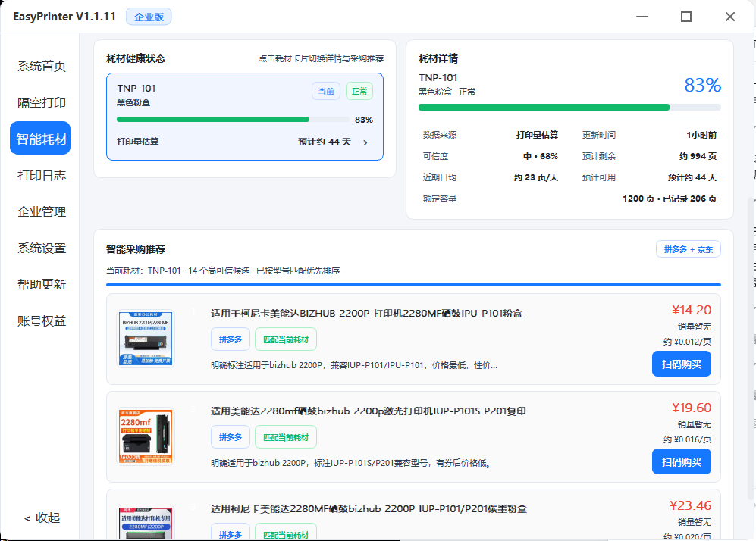Click 1200 页 · 已记录 206 页 value

[x=670, y=199]
